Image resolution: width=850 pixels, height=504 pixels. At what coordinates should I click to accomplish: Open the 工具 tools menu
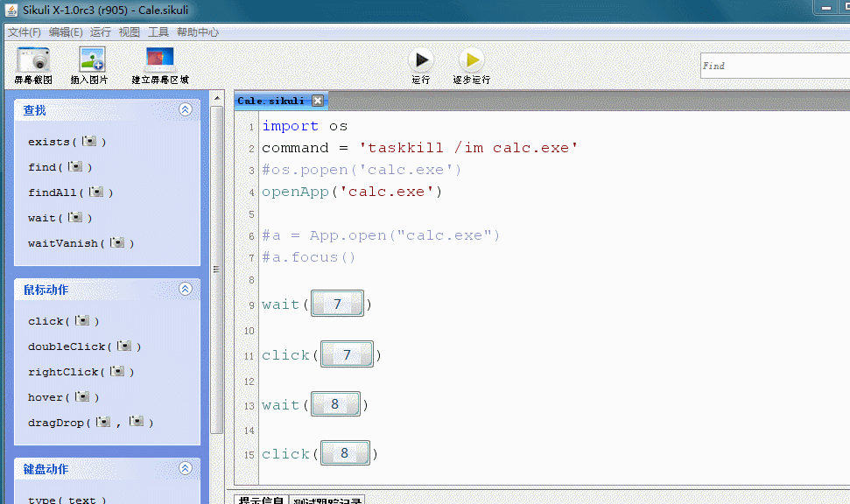158,32
